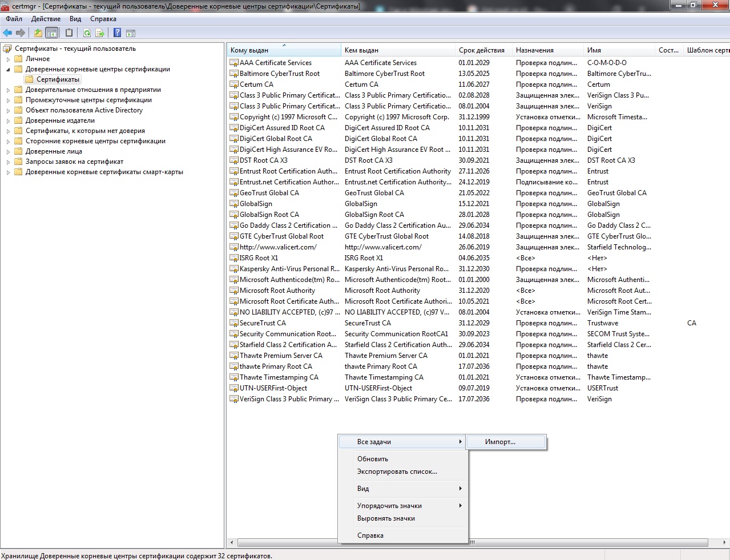The image size is (730, 560).
Task: Click Обновить in the context menu
Action: click(372, 459)
